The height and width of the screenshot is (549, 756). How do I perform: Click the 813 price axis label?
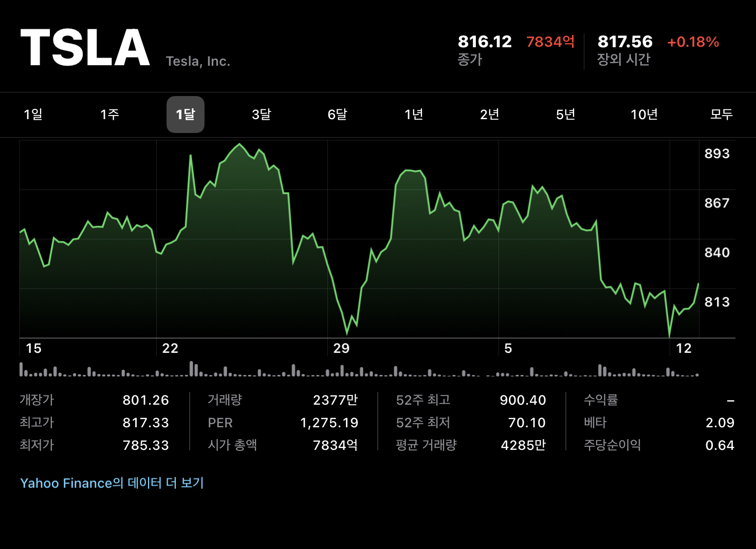tap(717, 302)
